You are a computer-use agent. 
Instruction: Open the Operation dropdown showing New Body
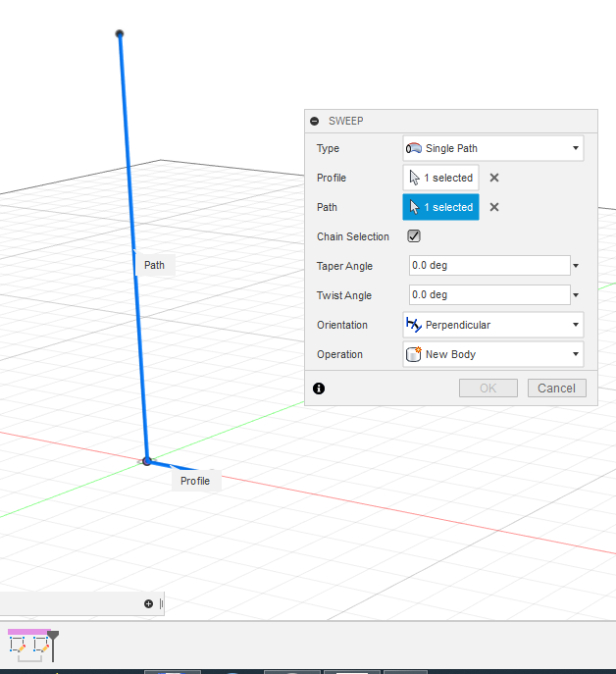[x=493, y=354]
